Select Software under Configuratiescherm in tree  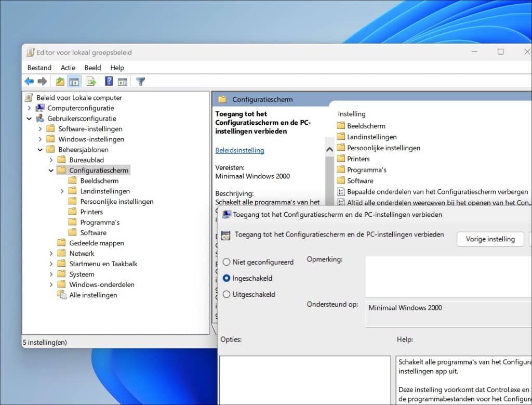coord(94,232)
